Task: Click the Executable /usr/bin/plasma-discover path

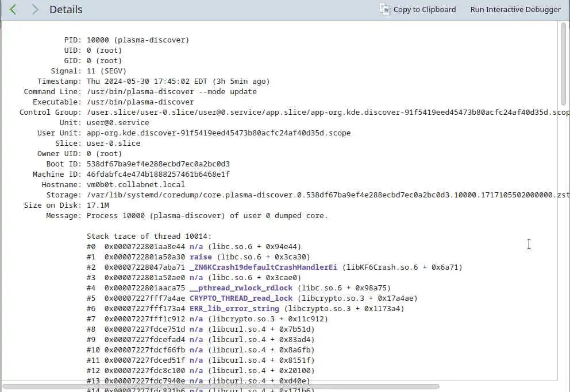Action: coord(140,102)
